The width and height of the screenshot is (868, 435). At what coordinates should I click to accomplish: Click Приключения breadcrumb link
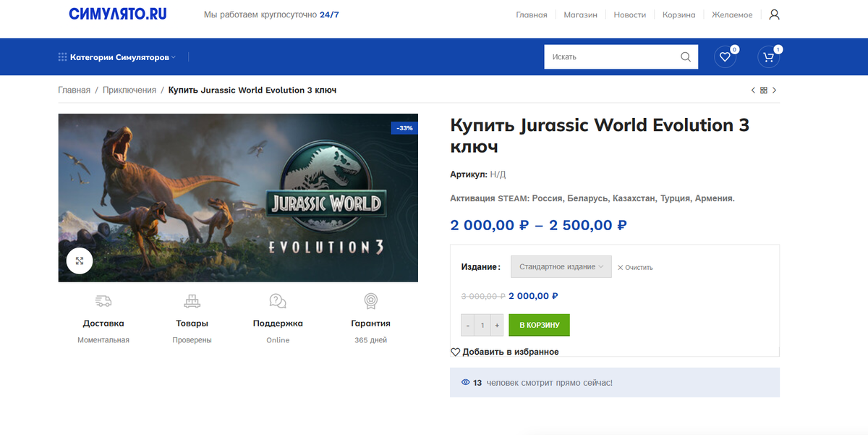coord(129,90)
